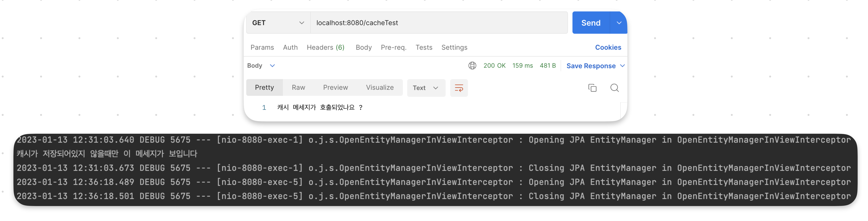Open the Tests tab
This screenshot has height=221, width=868.
tap(424, 48)
